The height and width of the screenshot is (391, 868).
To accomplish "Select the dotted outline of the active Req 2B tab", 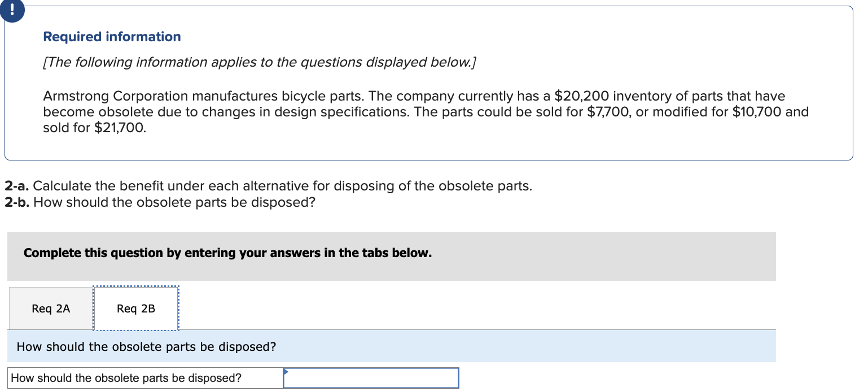I will tap(135, 308).
